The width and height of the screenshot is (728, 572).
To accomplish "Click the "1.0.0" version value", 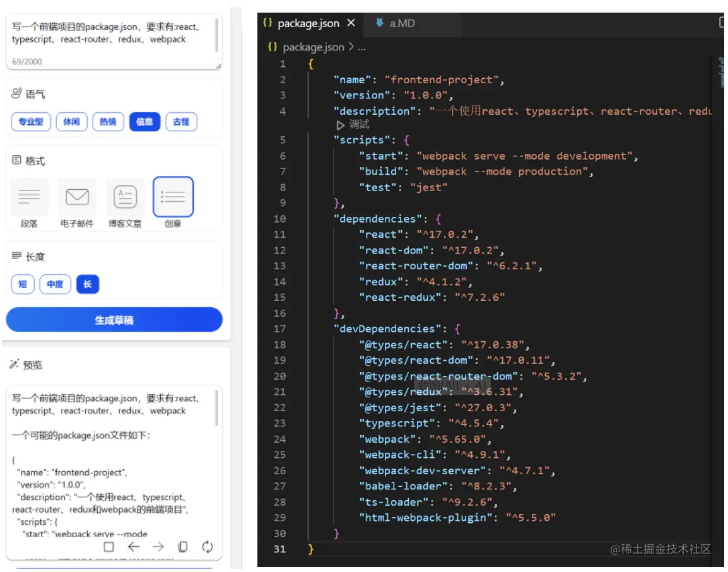I will pyautogui.click(x=425, y=95).
